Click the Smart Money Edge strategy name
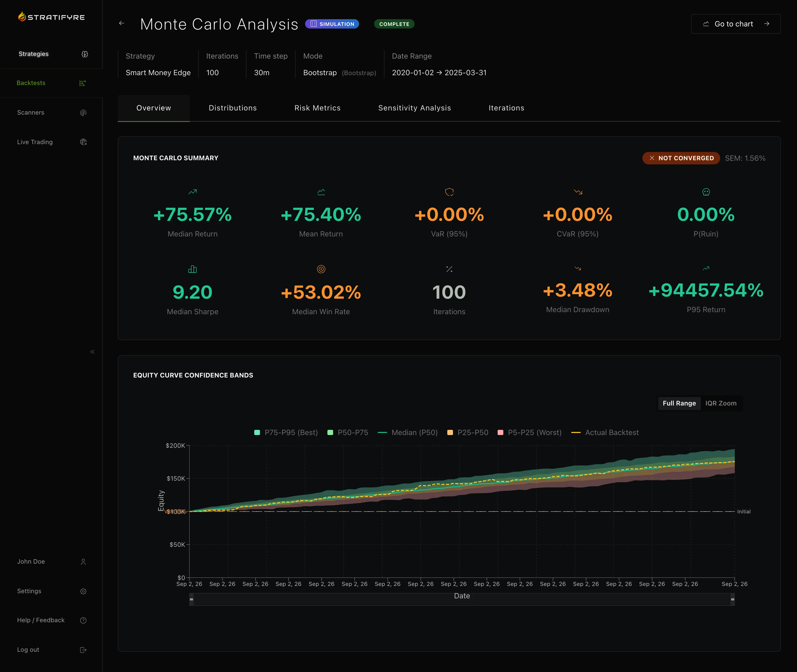This screenshot has width=797, height=672. [x=158, y=72]
